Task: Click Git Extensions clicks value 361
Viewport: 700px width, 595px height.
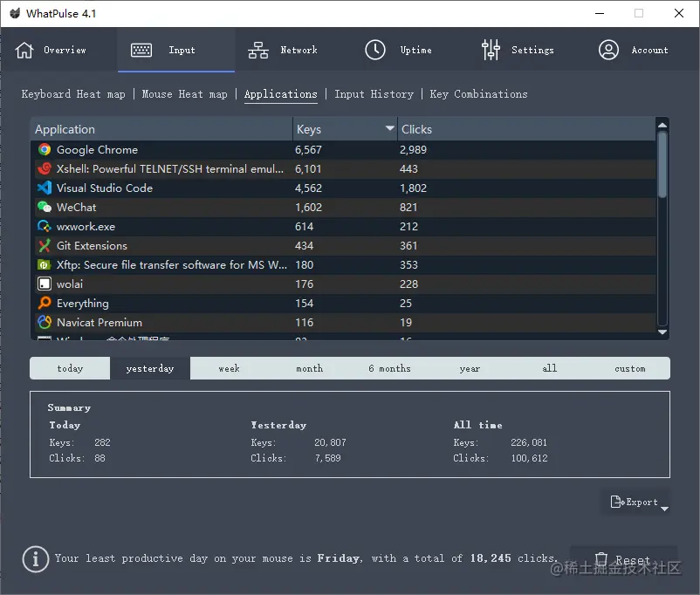Action: coord(408,245)
